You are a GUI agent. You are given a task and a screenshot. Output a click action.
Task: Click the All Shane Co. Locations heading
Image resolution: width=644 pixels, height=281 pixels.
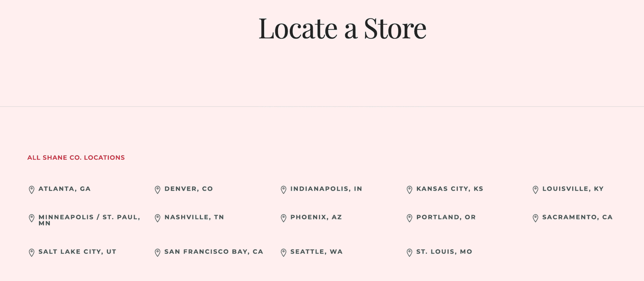[75, 157]
